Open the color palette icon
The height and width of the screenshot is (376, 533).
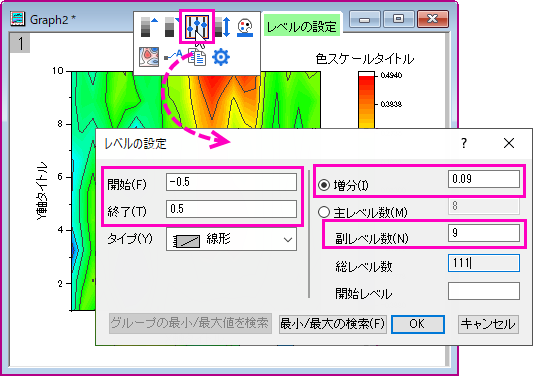[245, 27]
